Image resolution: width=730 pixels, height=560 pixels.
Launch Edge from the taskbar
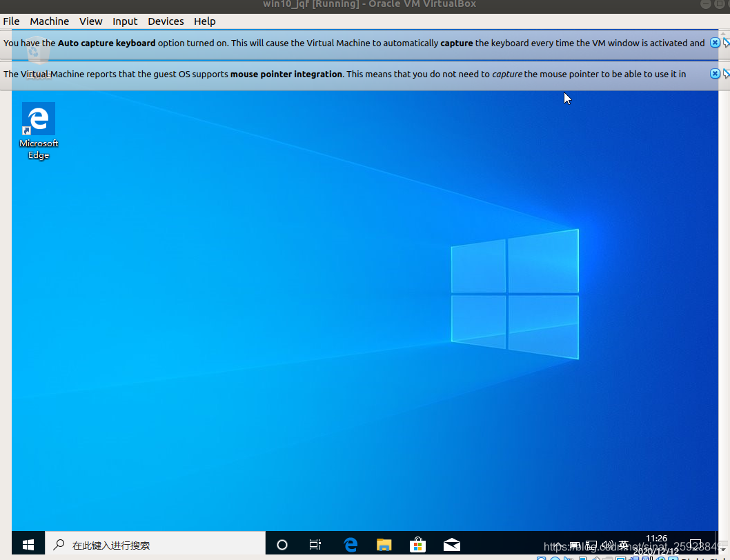(350, 545)
